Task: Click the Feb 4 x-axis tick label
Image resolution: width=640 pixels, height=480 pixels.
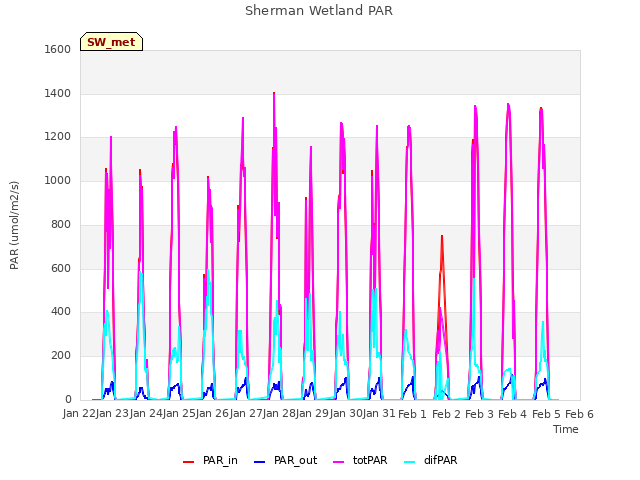Action: tap(513, 414)
